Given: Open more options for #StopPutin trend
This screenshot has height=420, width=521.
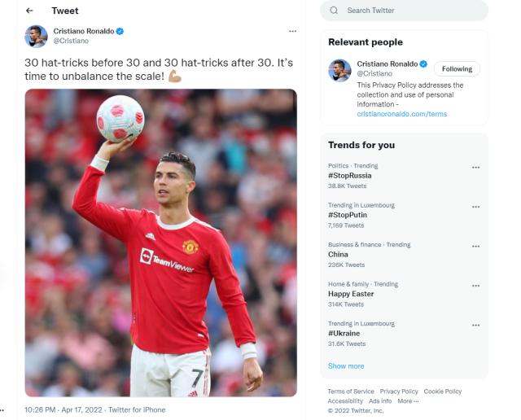Looking at the screenshot, I should (475, 207).
